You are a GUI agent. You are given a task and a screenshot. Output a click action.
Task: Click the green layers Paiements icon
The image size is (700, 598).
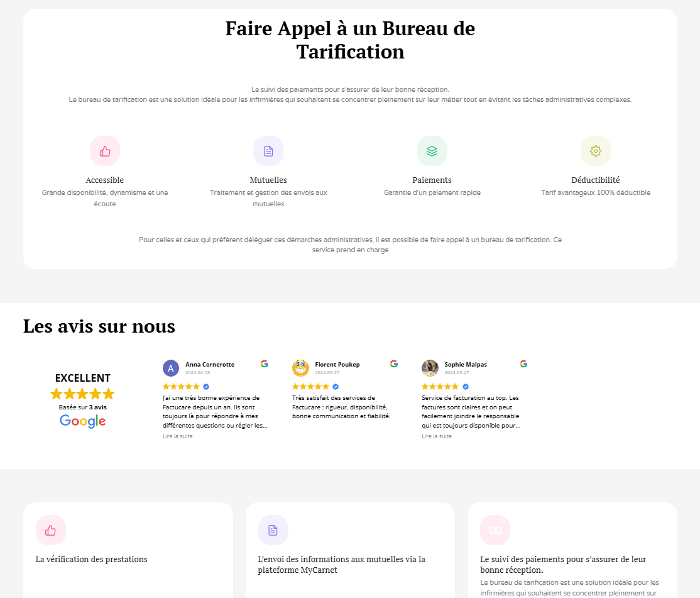tap(432, 151)
